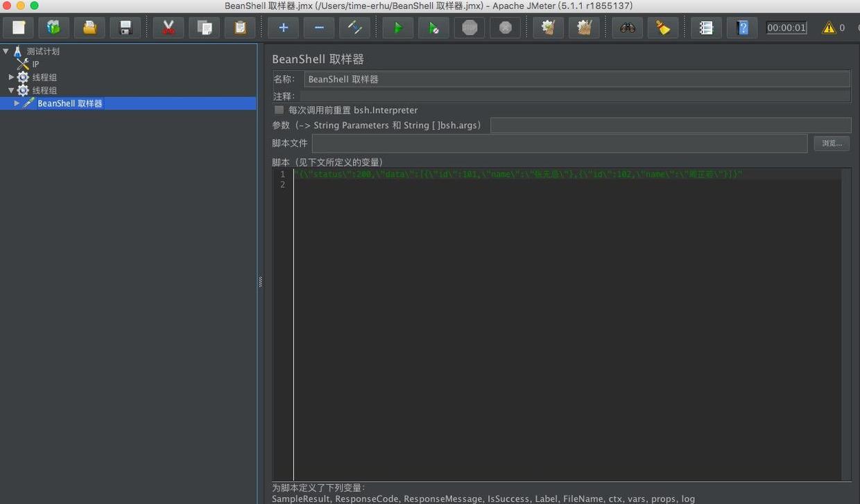This screenshot has height=504, width=860.
Task: Click the 名称 name input field
Action: 577,79
